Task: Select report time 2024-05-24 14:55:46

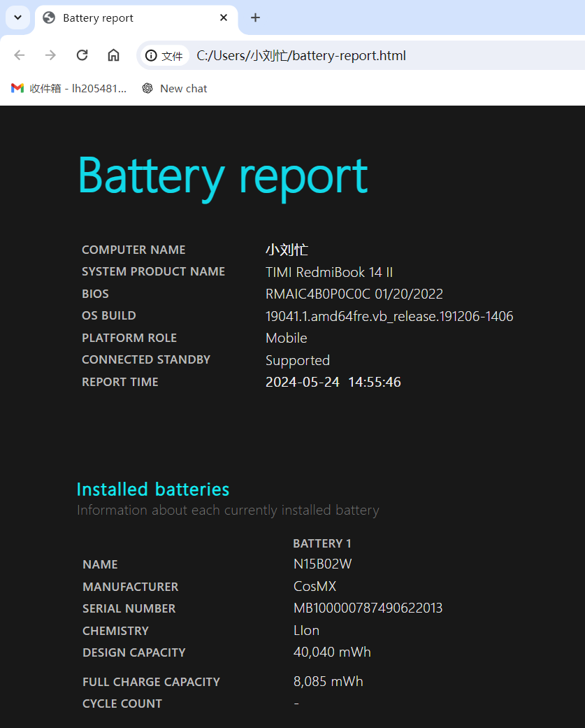Action: pyautogui.click(x=333, y=382)
